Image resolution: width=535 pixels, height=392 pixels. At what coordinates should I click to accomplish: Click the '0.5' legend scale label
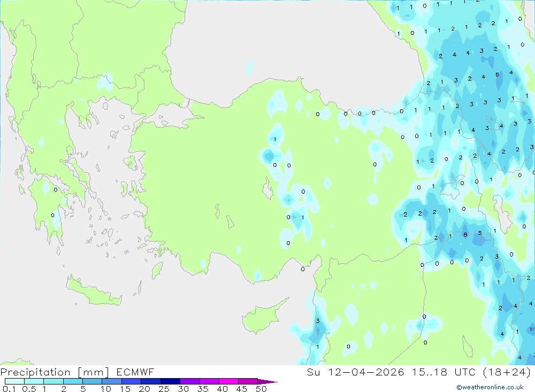pyautogui.click(x=29, y=389)
